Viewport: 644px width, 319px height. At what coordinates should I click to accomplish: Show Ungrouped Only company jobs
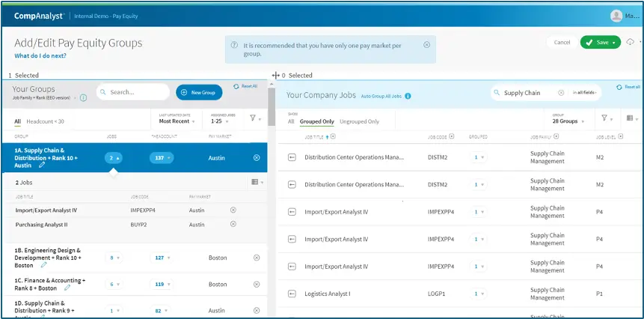[x=359, y=121]
